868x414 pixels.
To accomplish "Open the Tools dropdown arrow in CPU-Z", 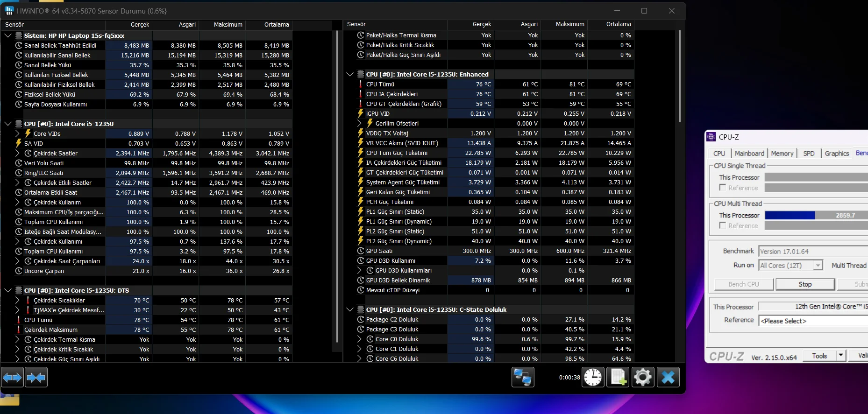I will [x=841, y=356].
